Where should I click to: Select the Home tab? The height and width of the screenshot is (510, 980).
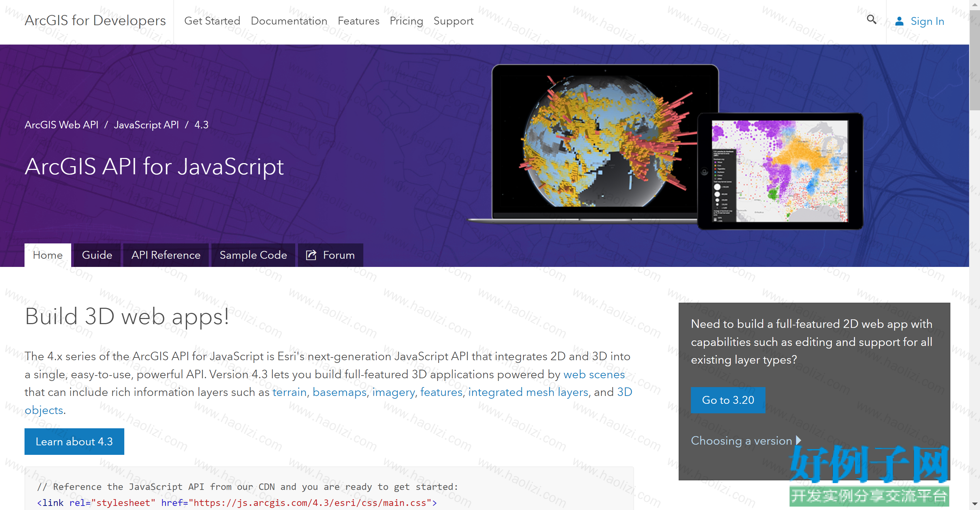pyautogui.click(x=48, y=255)
